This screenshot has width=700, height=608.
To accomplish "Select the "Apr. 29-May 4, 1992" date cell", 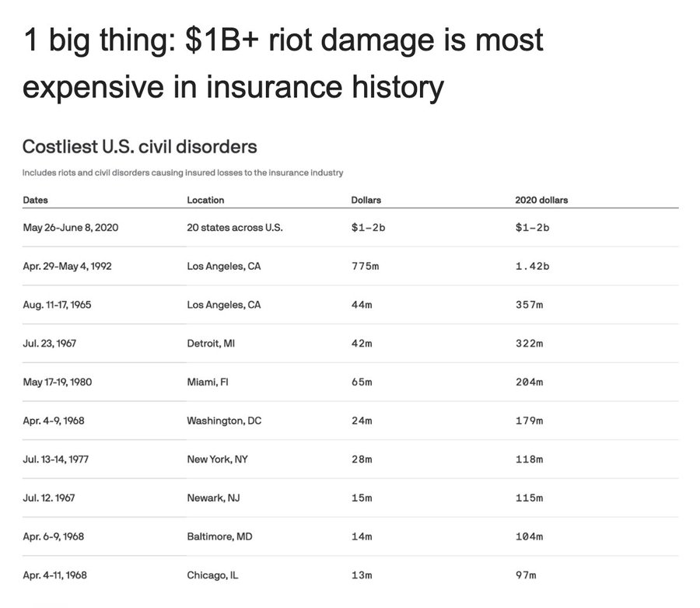I will pos(68,266).
